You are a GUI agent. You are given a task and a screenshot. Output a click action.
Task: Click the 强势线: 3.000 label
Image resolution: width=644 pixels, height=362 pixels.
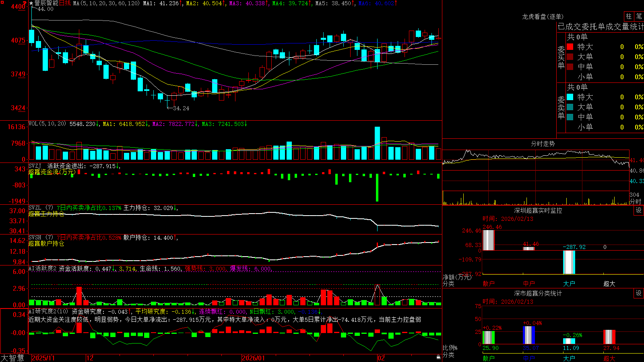pos(206,268)
